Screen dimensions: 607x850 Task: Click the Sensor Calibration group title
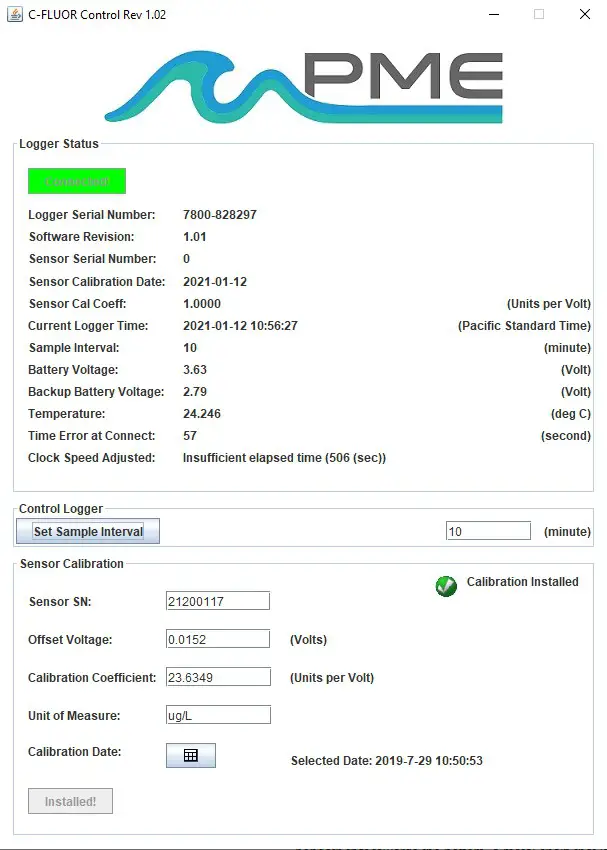click(72, 564)
